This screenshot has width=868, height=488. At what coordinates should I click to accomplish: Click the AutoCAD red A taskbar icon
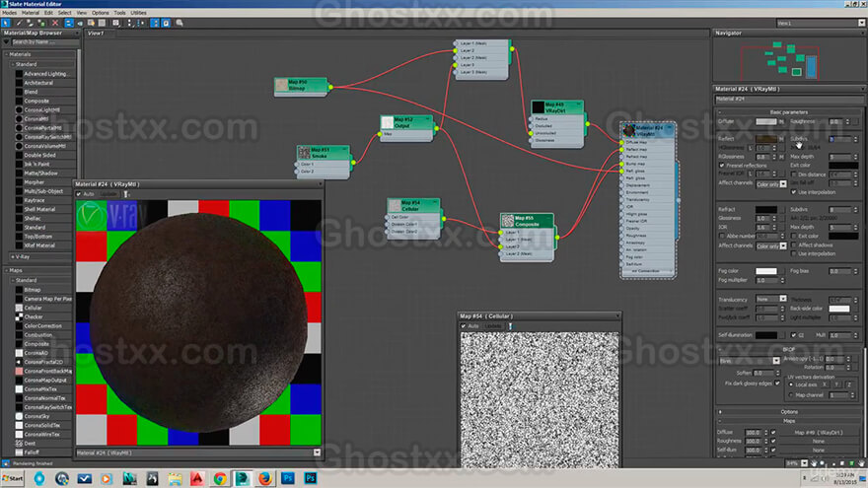click(x=197, y=478)
